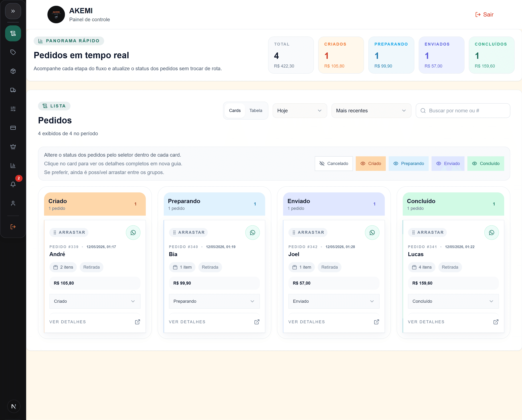Click the ARRASTAR handle on order #340
The height and width of the screenshot is (420, 522).
tap(188, 232)
